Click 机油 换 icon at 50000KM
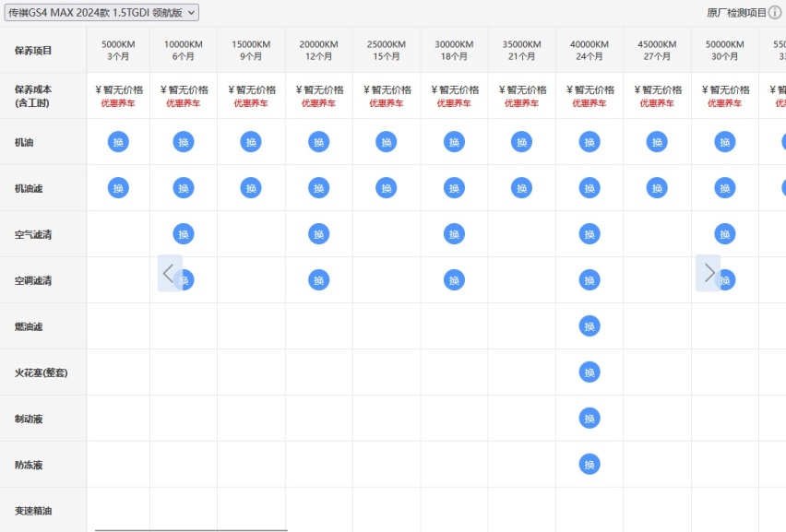Image resolution: width=786 pixels, height=532 pixels. click(725, 142)
